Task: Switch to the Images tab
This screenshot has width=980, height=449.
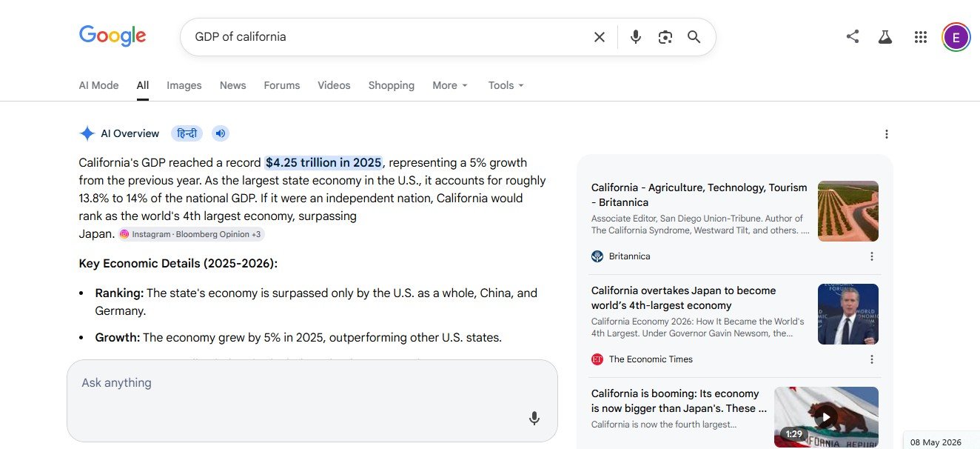Action: click(x=184, y=85)
